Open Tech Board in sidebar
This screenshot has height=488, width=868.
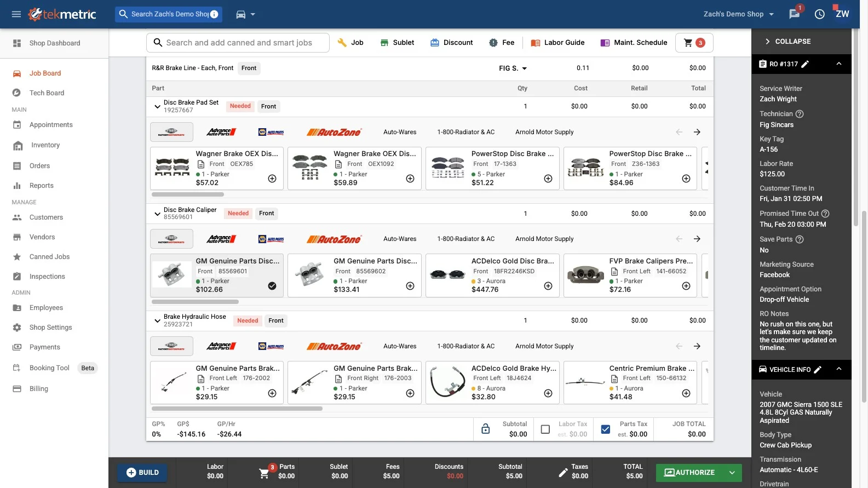[x=47, y=93]
